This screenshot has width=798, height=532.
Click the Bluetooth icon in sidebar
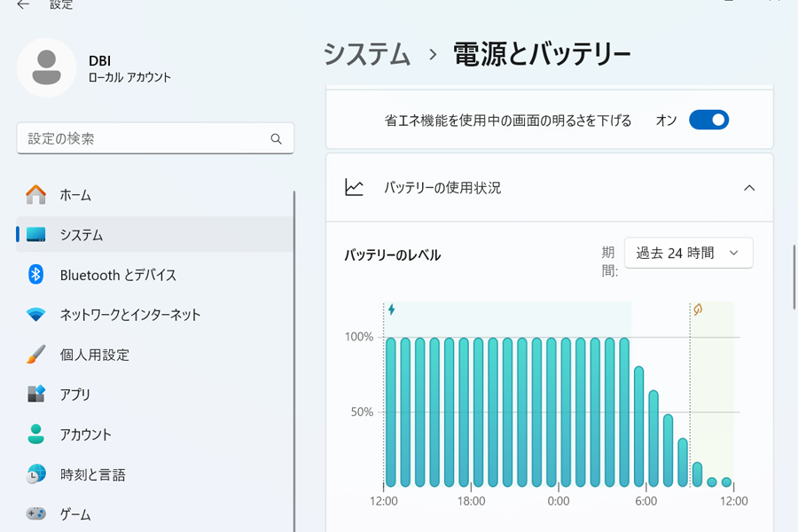point(35,274)
